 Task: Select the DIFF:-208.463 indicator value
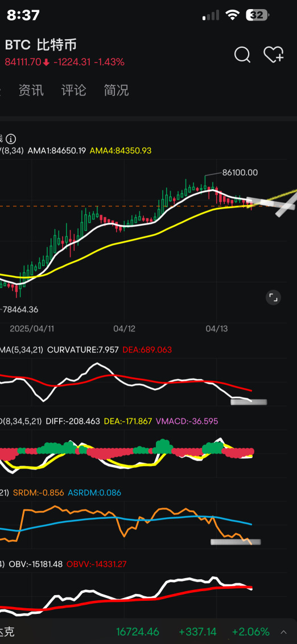73,421
